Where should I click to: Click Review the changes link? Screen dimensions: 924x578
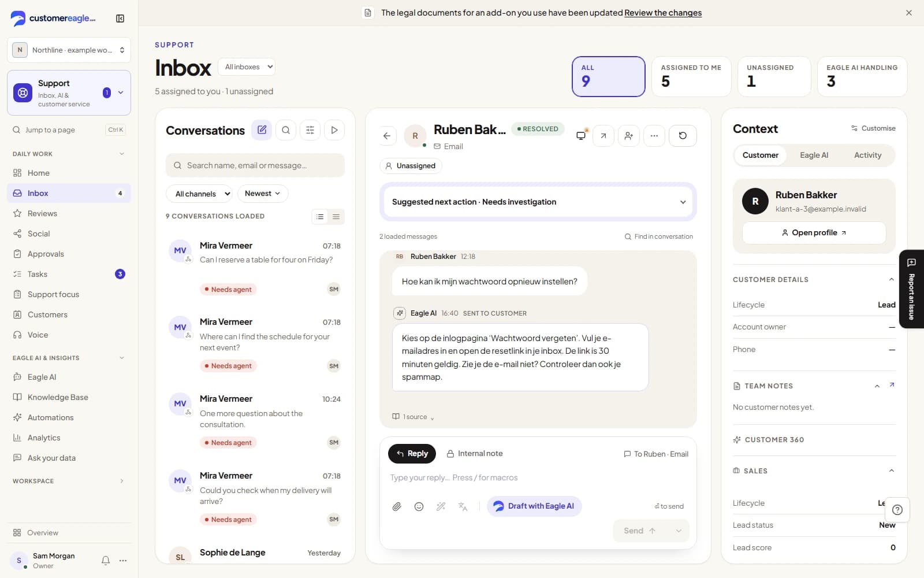click(x=663, y=13)
